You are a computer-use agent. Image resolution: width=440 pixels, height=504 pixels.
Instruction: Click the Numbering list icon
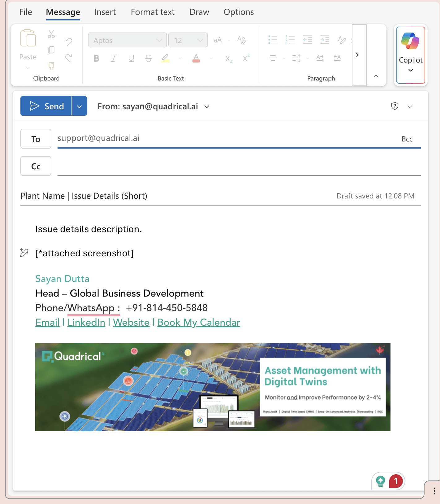290,40
